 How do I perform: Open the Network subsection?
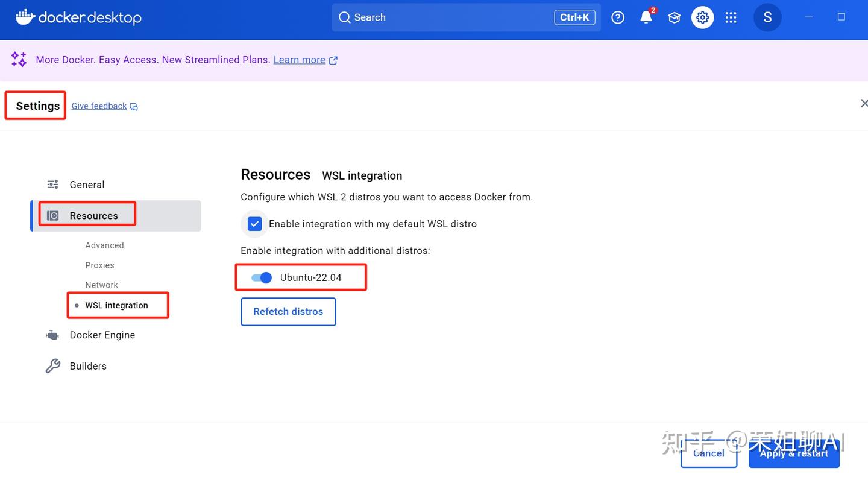(x=101, y=285)
